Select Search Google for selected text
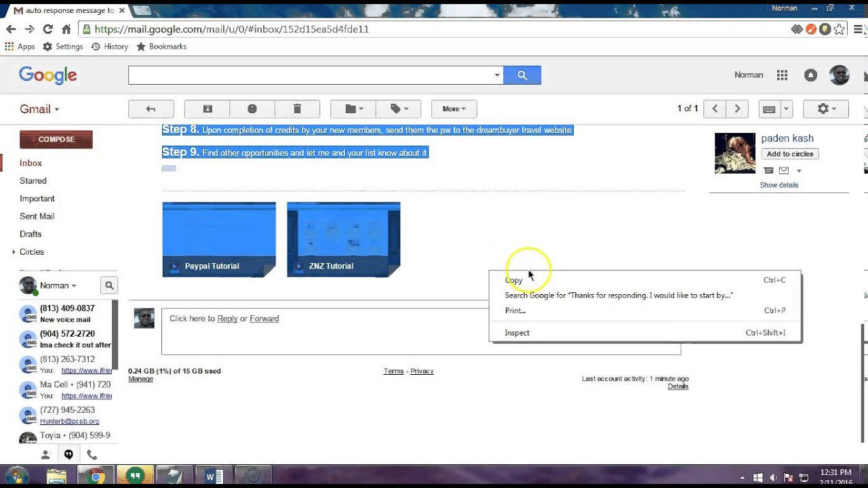The image size is (868, 488). tap(645, 296)
